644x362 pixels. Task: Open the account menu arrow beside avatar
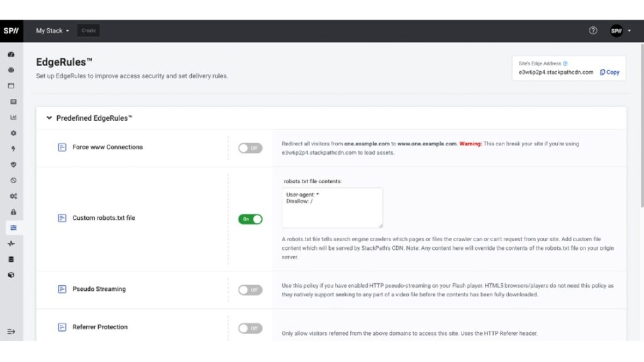(x=629, y=31)
